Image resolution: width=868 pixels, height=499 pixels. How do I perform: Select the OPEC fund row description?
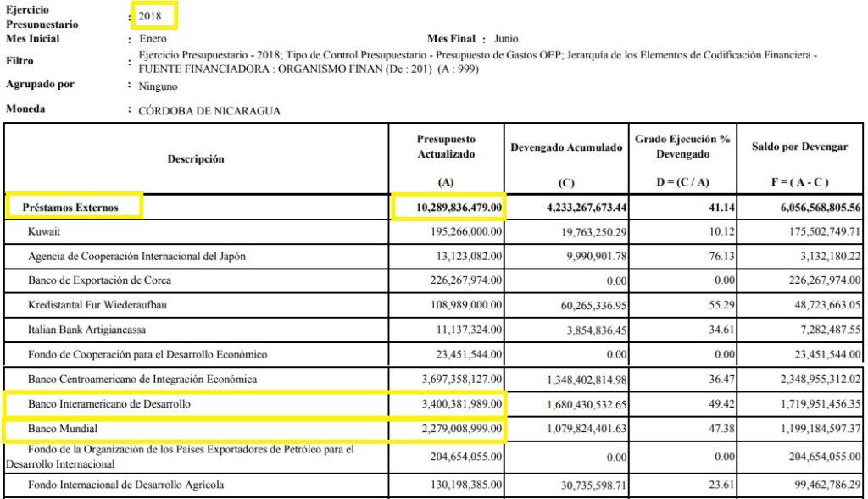point(180,457)
